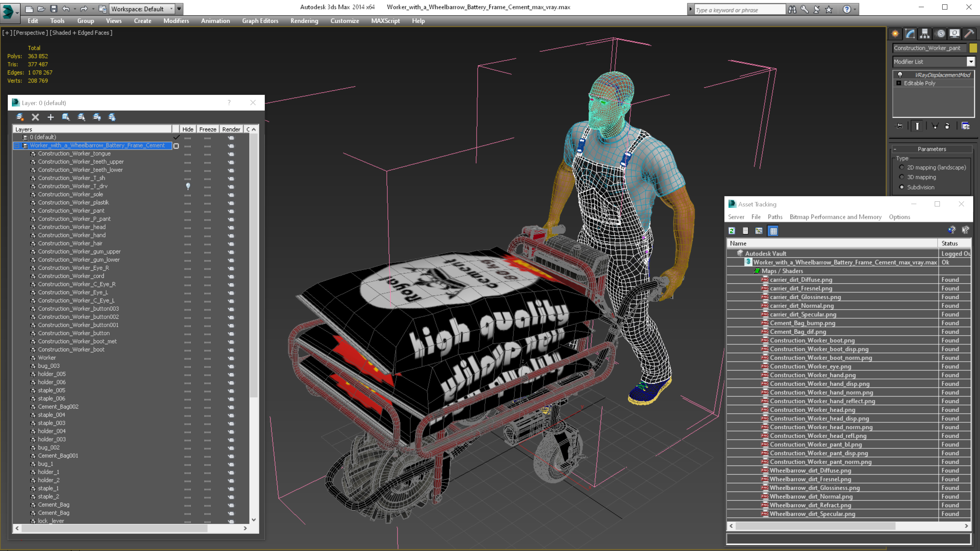
Task: Click the Status column header in Asset Tracking
Action: pos(954,244)
